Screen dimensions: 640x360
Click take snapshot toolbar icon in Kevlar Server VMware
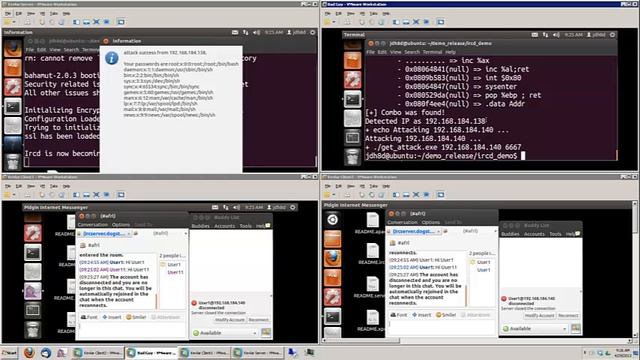pos(42,22)
